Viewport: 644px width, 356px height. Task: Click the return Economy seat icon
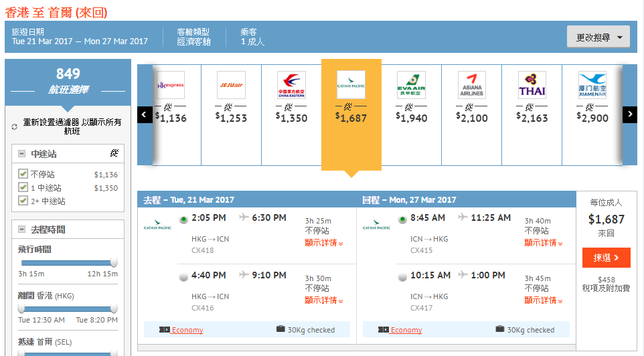[384, 330]
